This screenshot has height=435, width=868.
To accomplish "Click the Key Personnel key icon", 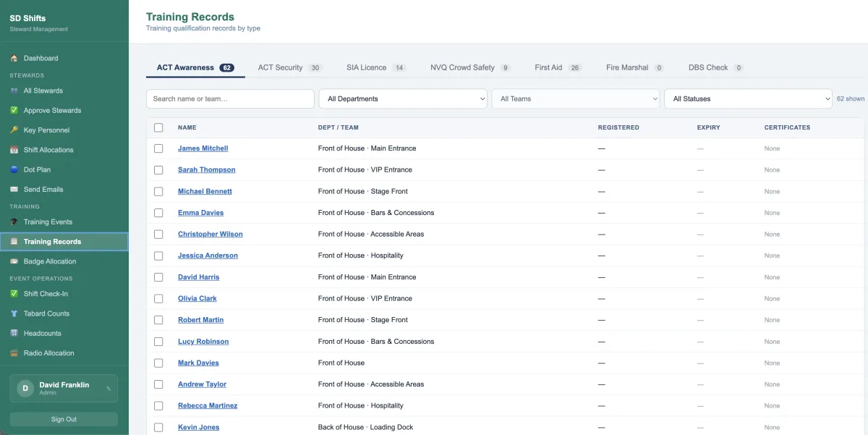I will 14,130.
